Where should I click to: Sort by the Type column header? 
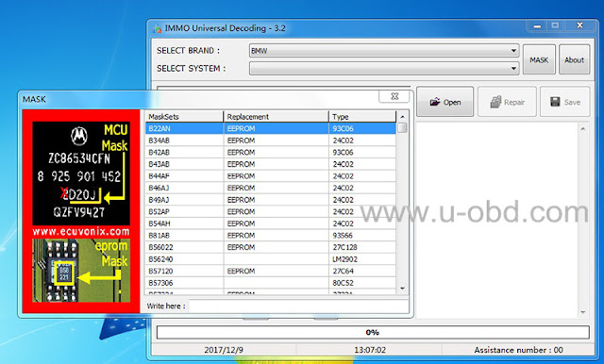tap(362, 117)
